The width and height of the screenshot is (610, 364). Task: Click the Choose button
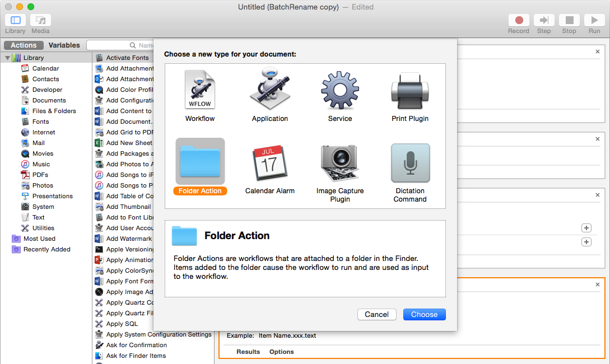click(424, 314)
